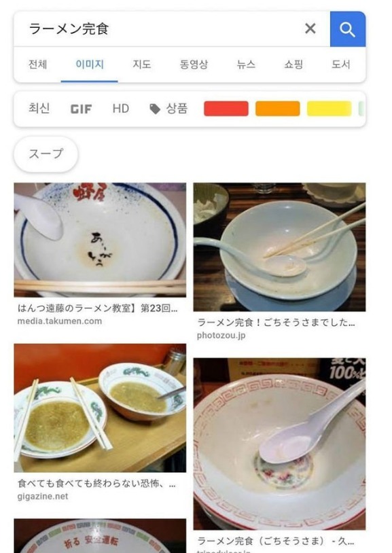Select the 상품 tag filter
392x553 pixels.
(x=168, y=109)
